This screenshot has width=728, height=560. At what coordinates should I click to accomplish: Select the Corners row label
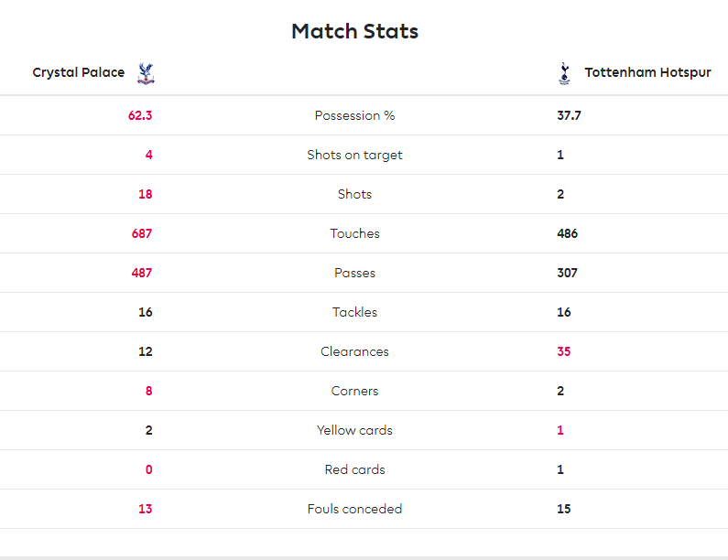354,391
